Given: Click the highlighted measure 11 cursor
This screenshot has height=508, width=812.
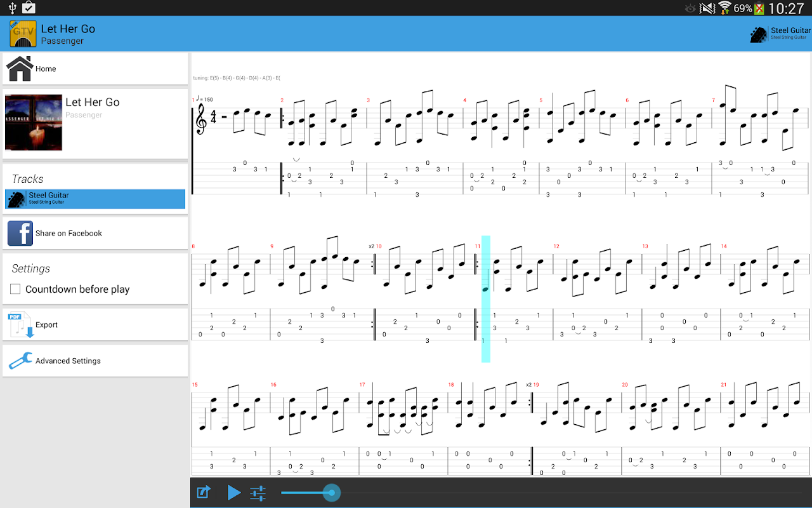Looking at the screenshot, I should coord(486,298).
